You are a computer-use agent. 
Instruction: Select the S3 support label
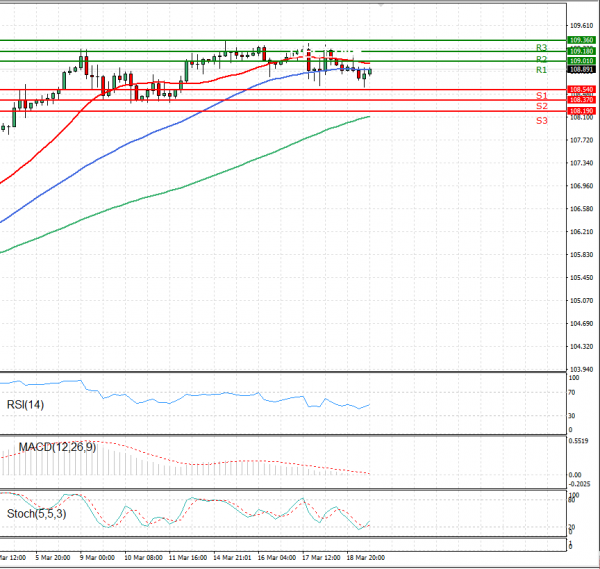pos(541,121)
